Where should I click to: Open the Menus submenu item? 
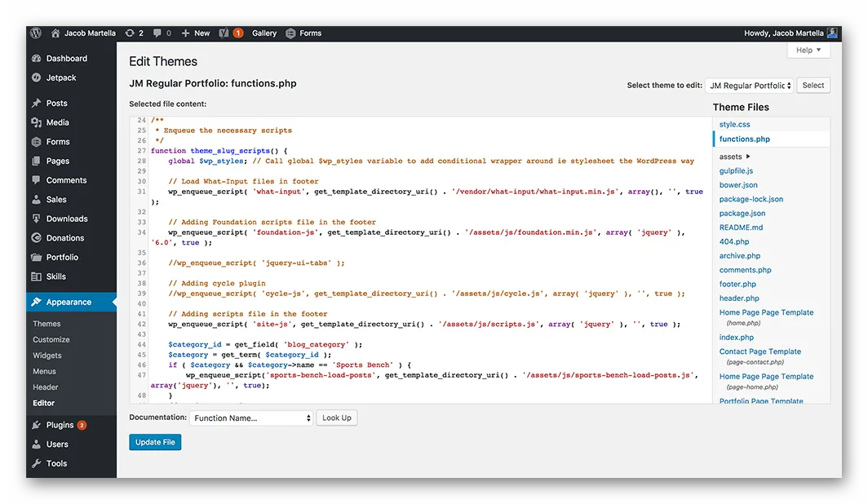pyautogui.click(x=44, y=371)
